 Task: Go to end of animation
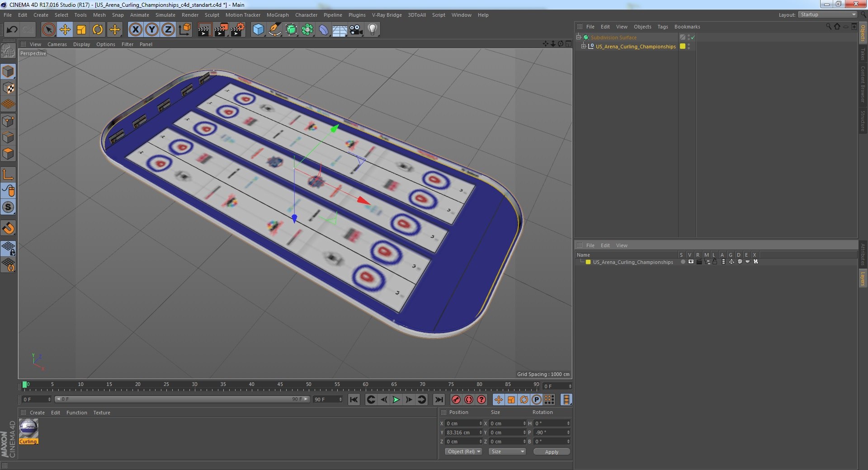(439, 399)
